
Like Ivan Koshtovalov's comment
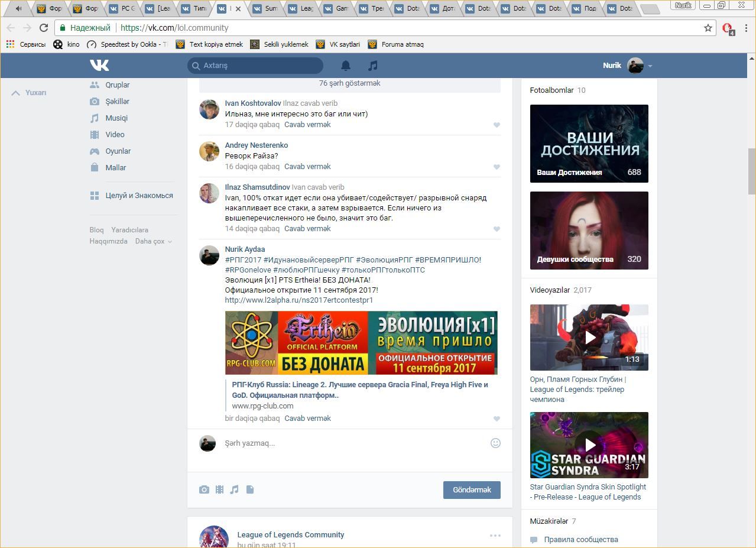(497, 125)
